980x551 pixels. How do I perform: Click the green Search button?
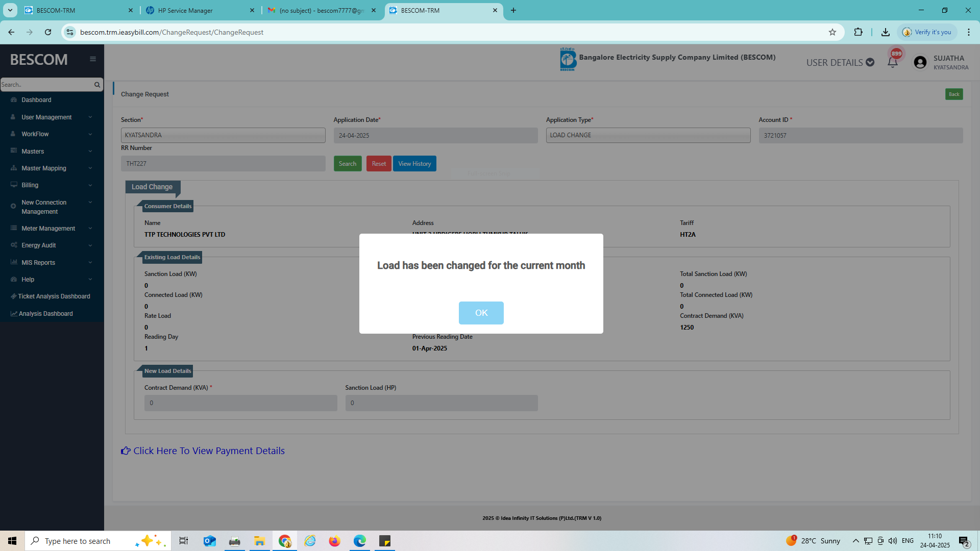[348, 164]
